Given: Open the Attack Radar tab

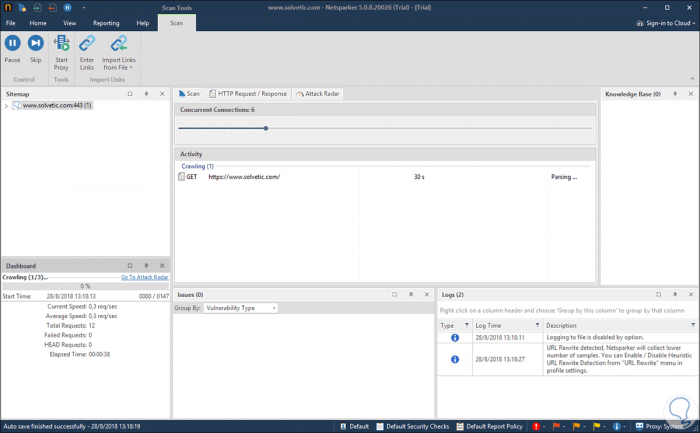Looking at the screenshot, I should 318,94.
